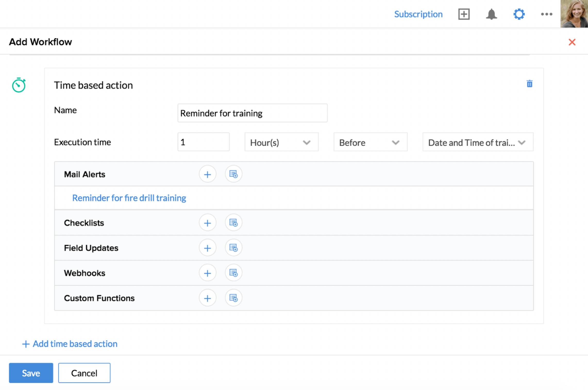Click the 'Mail Alerts' label
588x390 pixels.
click(85, 174)
